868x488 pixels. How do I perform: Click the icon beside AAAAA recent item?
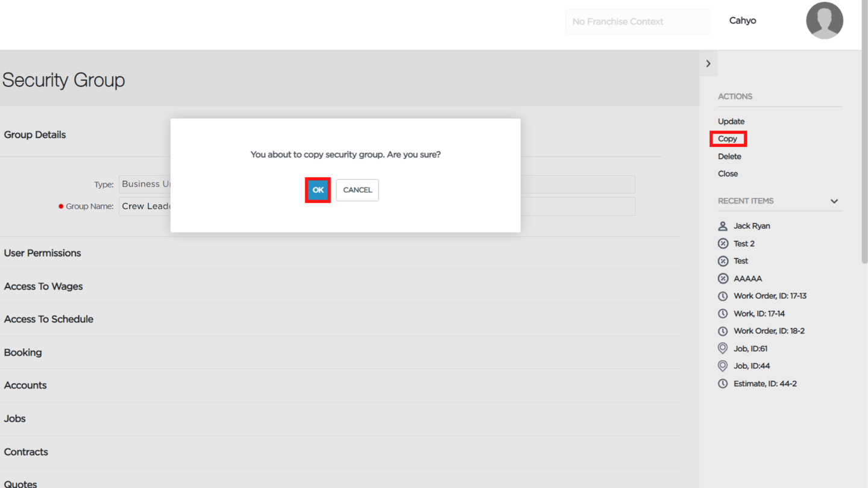click(x=723, y=278)
